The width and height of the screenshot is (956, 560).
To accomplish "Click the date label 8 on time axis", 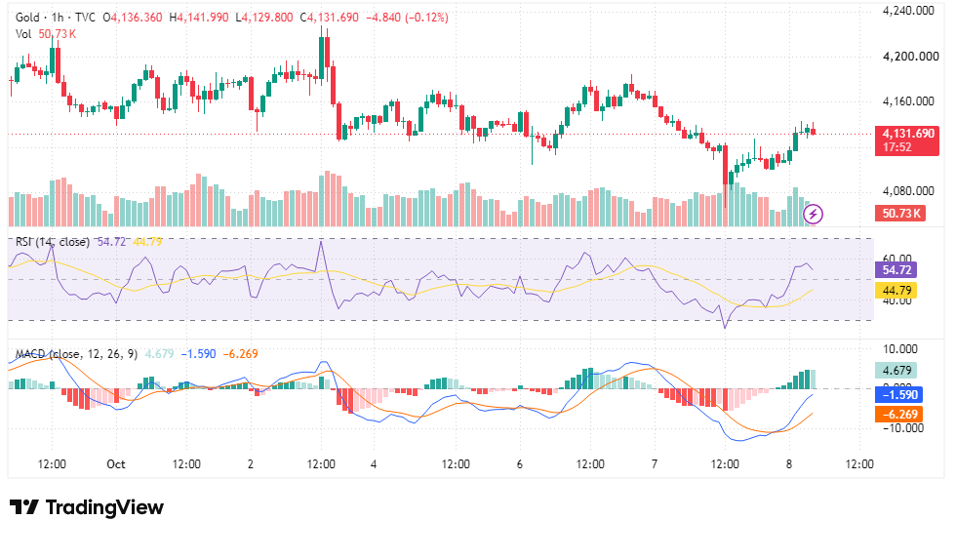I will pyautogui.click(x=789, y=464).
